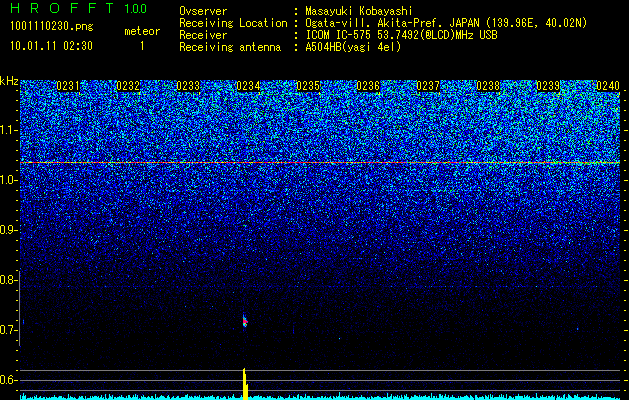Click the 1.1 frequency axis label

6,130
